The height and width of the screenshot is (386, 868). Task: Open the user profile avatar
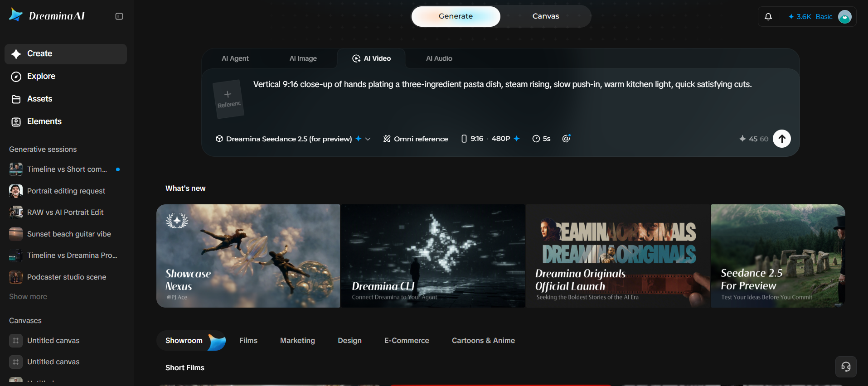(845, 17)
